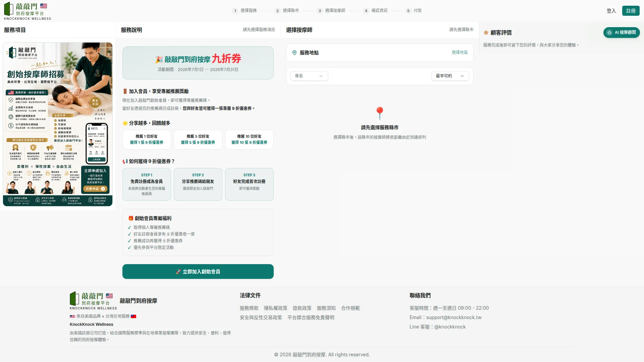Click the US flag icon beside footer logo

point(109,296)
